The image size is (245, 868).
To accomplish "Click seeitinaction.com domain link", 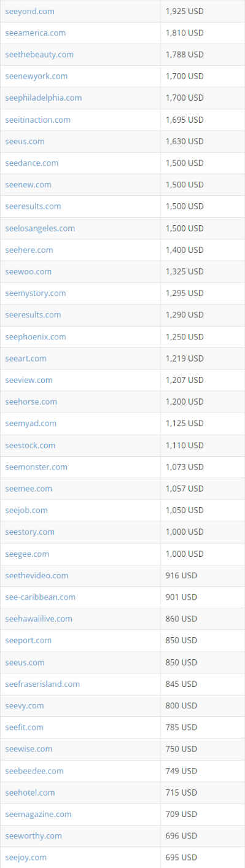I will [x=37, y=120].
